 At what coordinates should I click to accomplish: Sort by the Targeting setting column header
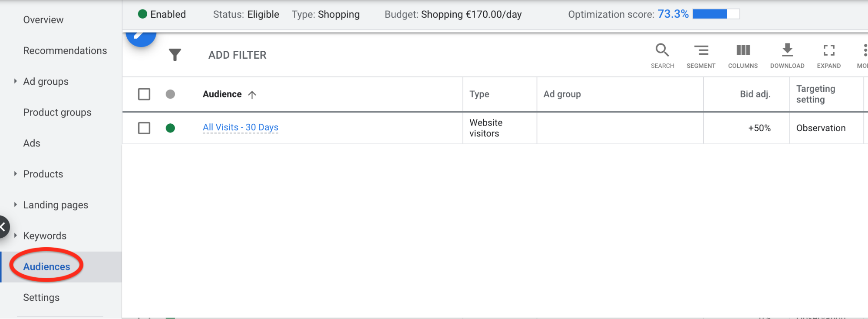coord(815,94)
